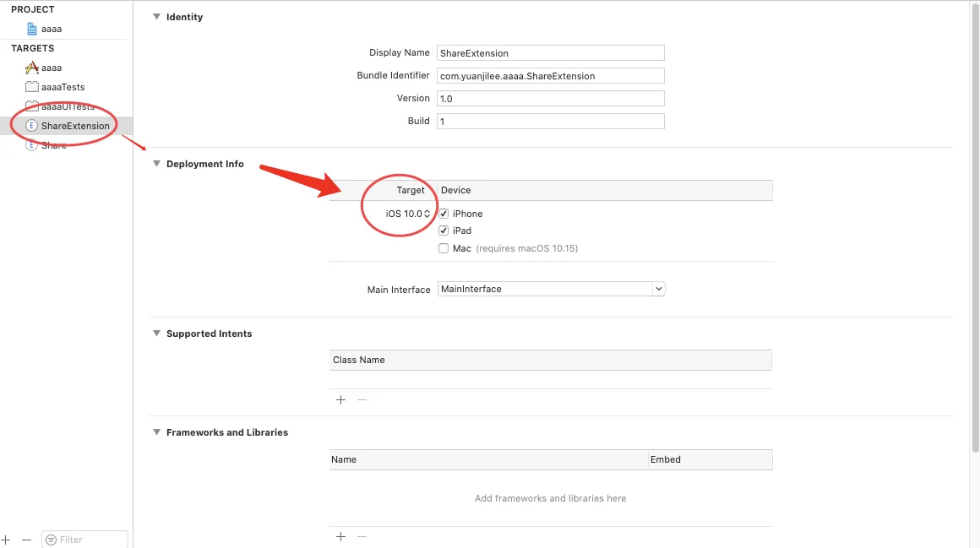
Task: Uncheck the iPad device checkbox
Action: coord(444,231)
